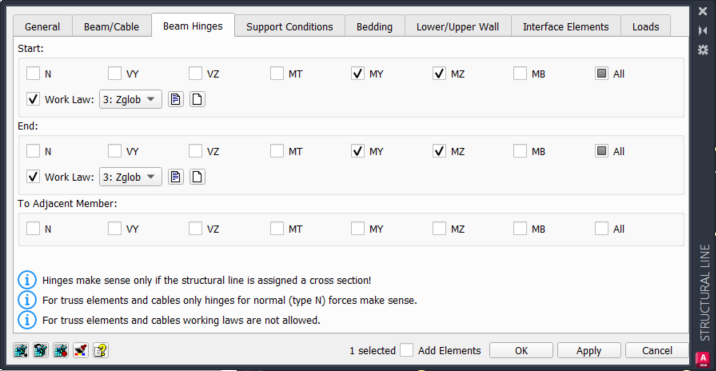
Task: Create a new work law for End
Action: (197, 177)
